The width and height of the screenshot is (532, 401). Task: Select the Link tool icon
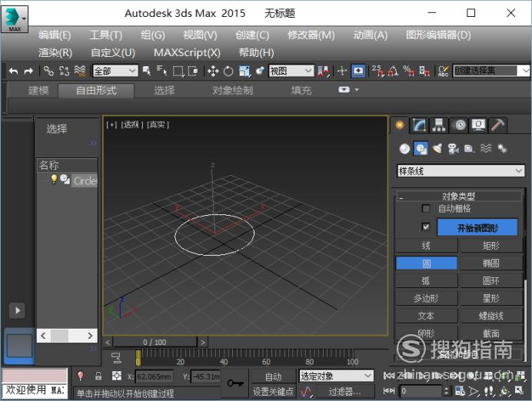pos(48,71)
